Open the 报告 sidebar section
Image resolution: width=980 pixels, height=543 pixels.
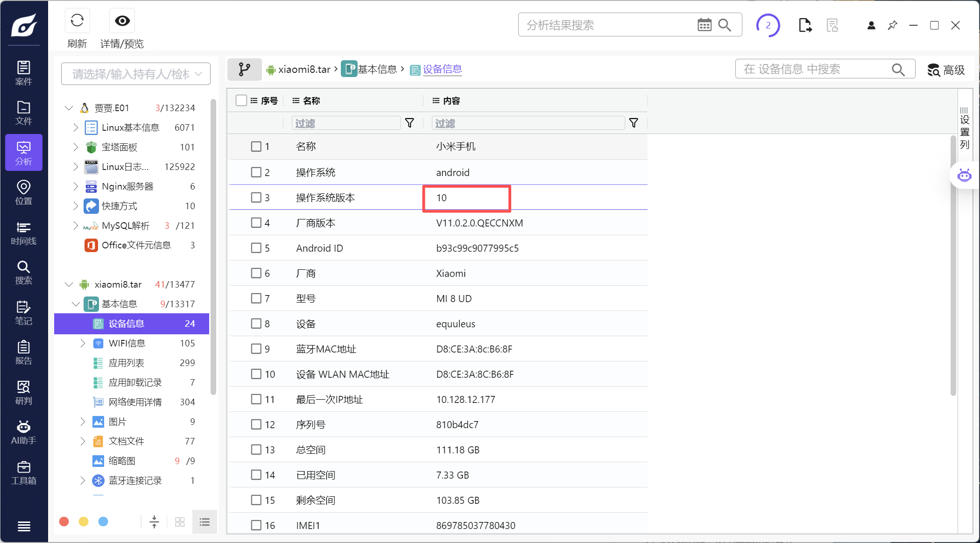(24, 353)
